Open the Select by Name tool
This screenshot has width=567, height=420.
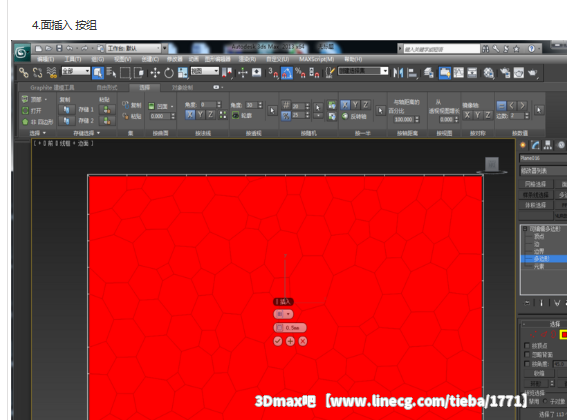[x=111, y=73]
